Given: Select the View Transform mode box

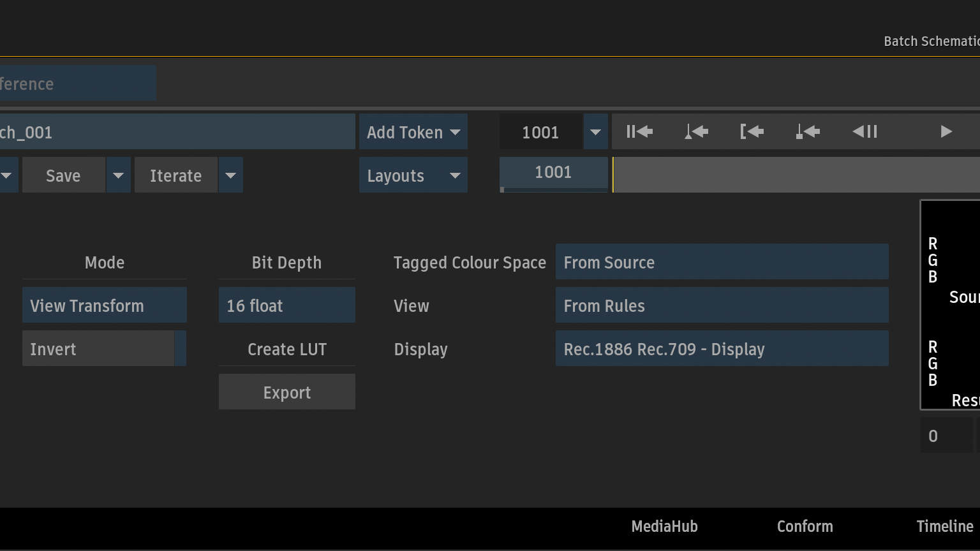Looking at the screenshot, I should click(104, 305).
